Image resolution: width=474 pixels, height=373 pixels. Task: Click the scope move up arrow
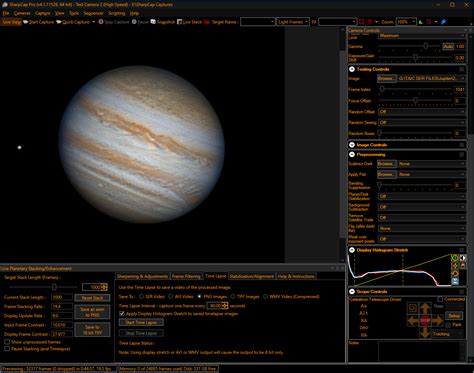point(425,308)
